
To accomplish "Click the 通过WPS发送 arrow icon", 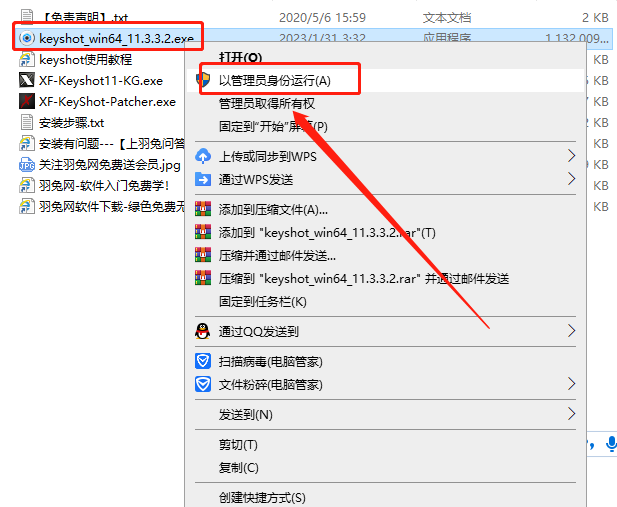I will [203, 179].
